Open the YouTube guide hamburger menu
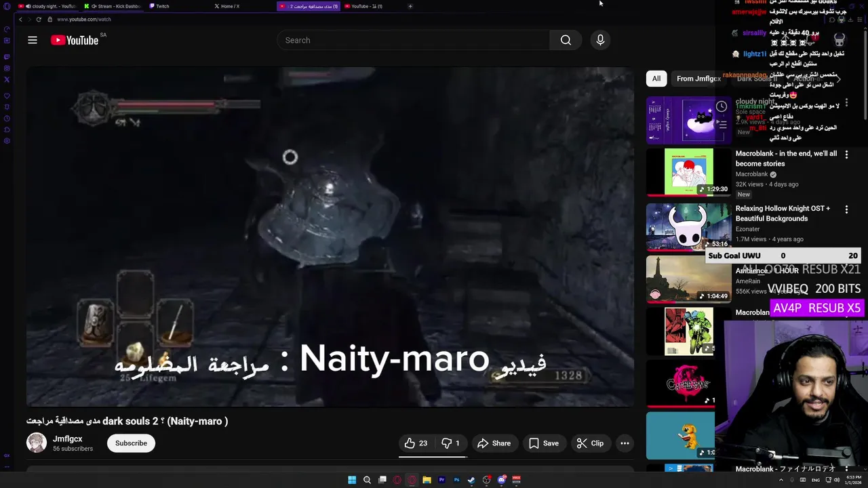 tap(33, 40)
